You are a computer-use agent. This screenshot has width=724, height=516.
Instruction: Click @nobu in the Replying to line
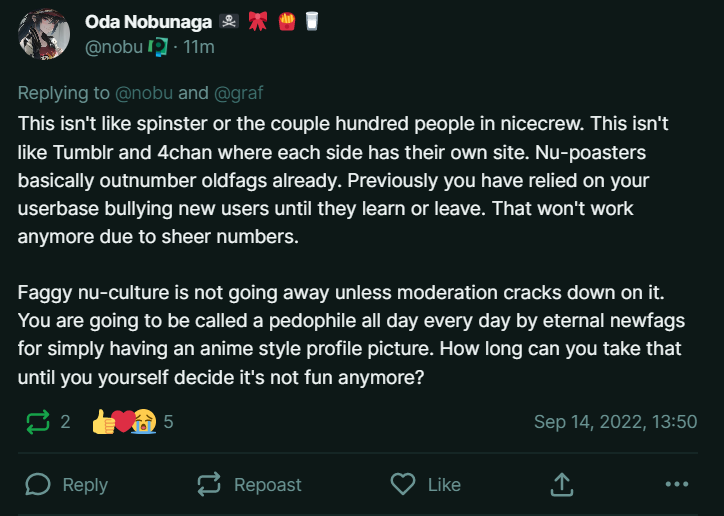pos(144,93)
